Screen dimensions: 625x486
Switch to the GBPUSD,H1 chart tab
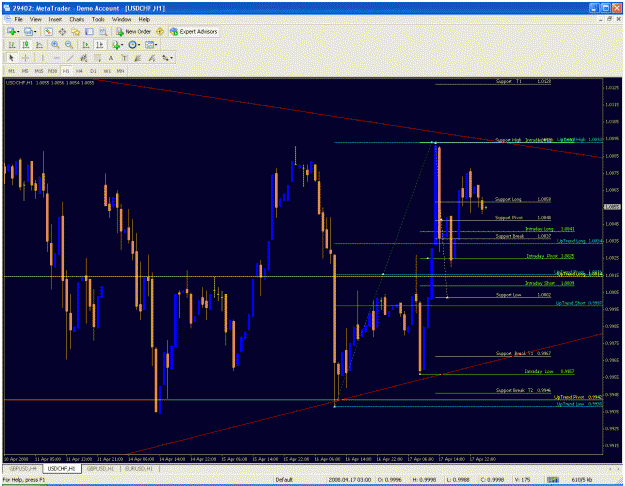[x=100, y=468]
